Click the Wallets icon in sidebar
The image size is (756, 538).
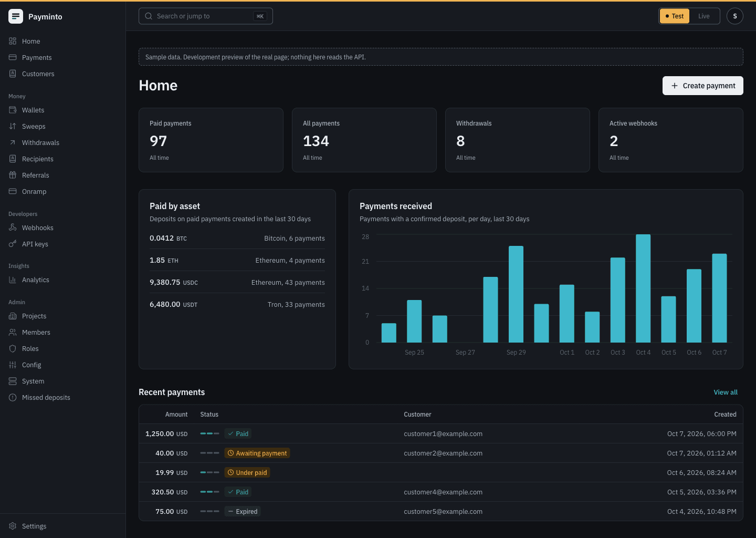point(13,110)
